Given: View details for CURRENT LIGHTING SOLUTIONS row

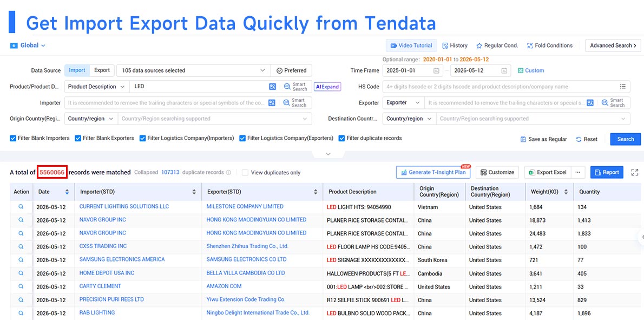Looking at the screenshot, I should (x=21, y=207).
